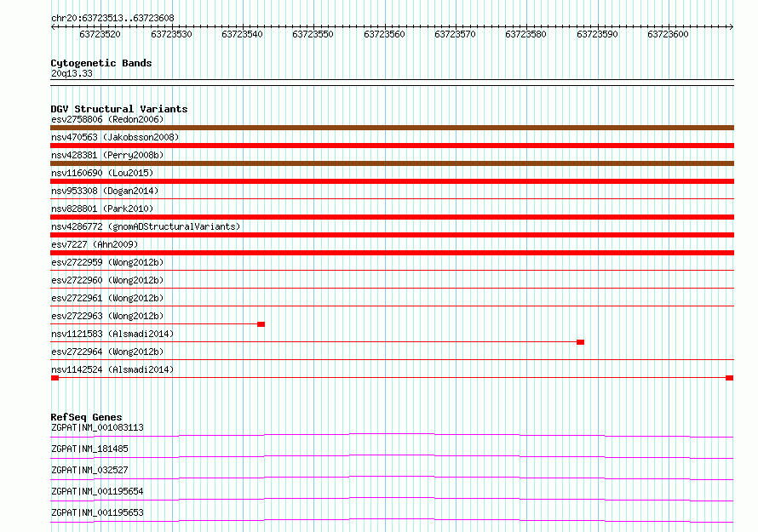The image size is (758, 532).
Task: Click ruler position 63723590
Action: (597, 34)
